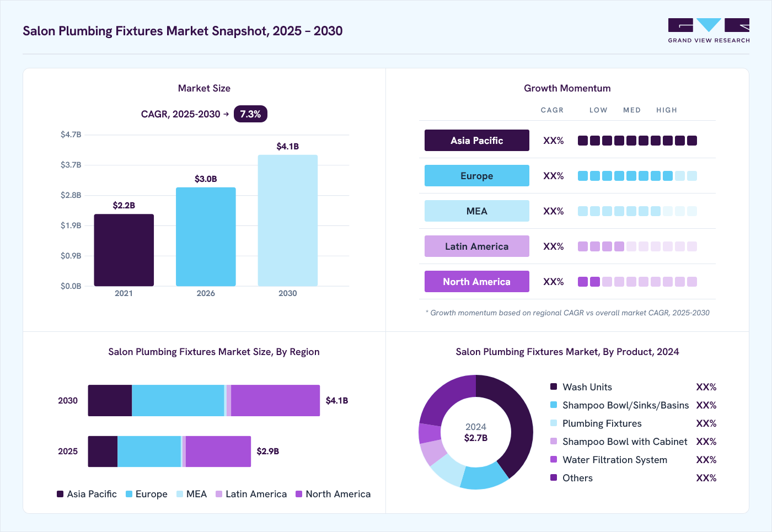Click the Salon Plumbing Fixtures Market Snapshot title

click(x=183, y=31)
